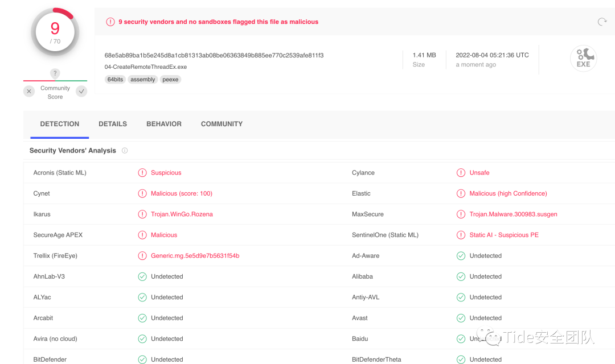Click the green check icon in BitDefender row
The width and height of the screenshot is (615, 364).
(142, 359)
